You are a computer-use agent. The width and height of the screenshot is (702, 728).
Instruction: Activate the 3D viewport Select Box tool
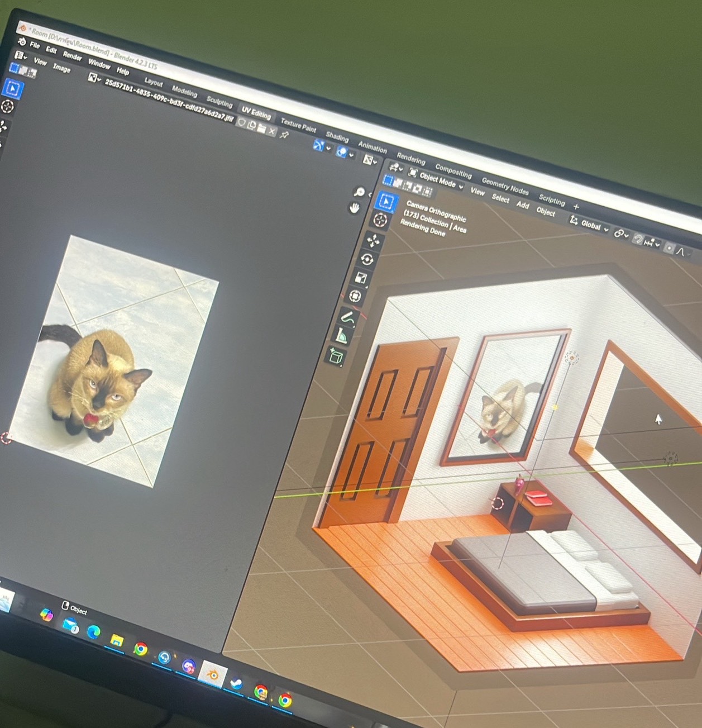coord(386,201)
